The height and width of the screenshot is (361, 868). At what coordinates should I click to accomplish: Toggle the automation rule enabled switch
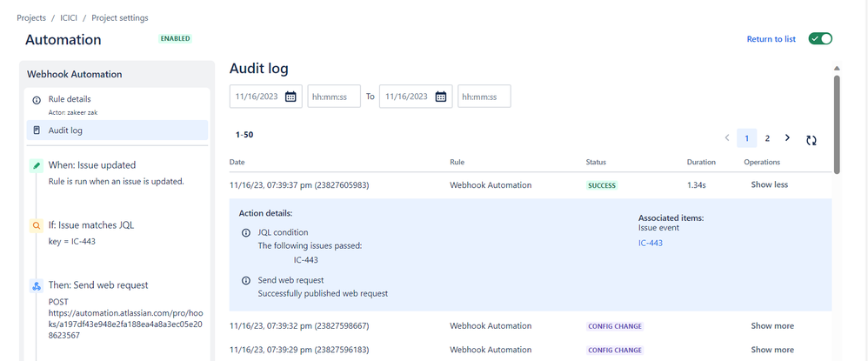pos(820,39)
